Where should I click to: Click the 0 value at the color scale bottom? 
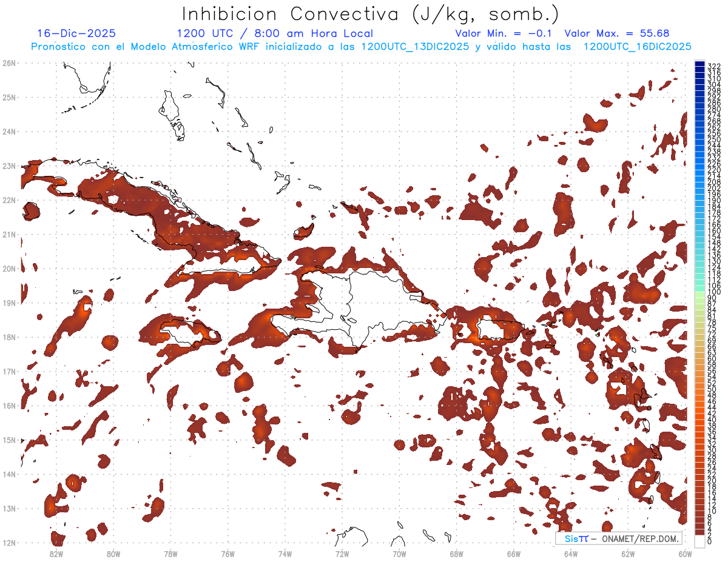pyautogui.click(x=710, y=541)
